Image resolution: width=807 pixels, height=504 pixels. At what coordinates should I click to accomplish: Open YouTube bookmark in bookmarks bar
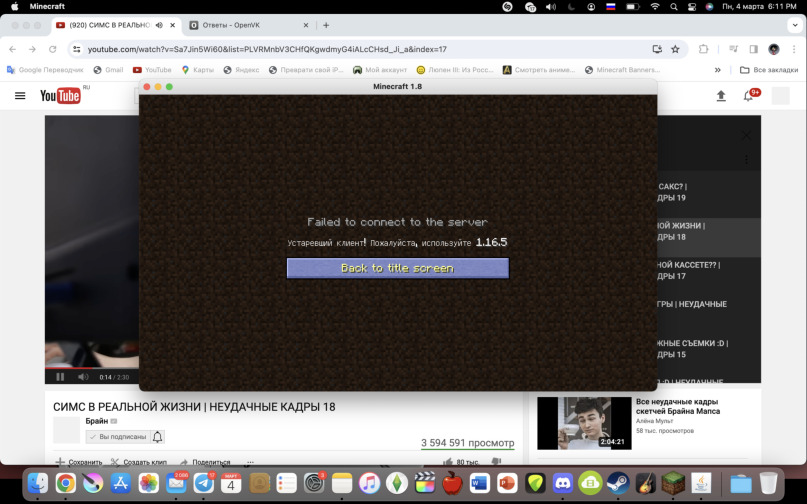click(152, 70)
